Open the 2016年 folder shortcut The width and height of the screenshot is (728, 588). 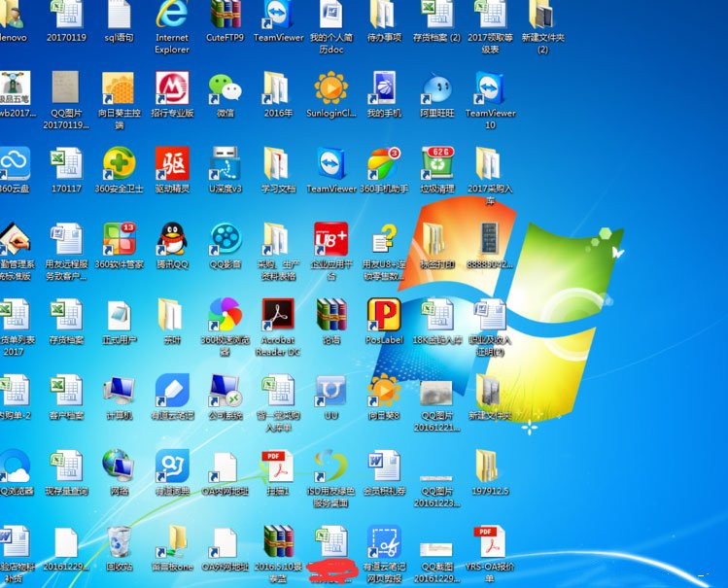point(278,94)
